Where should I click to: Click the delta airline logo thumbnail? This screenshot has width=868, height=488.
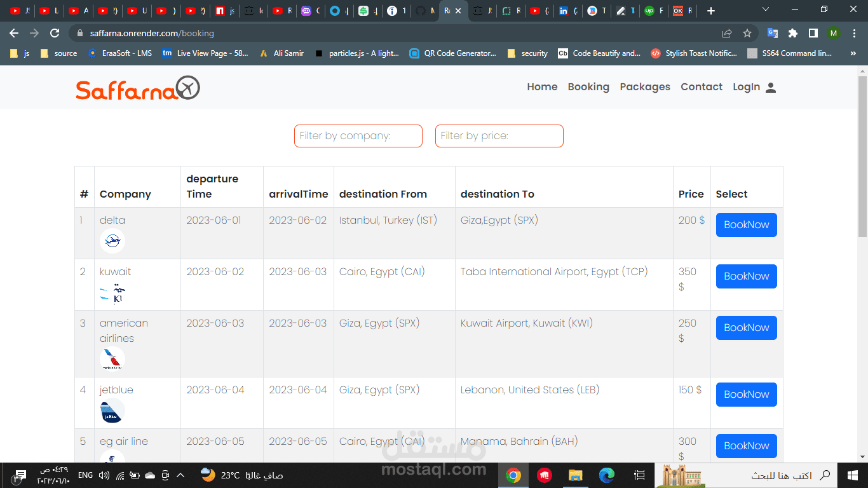[112, 241]
